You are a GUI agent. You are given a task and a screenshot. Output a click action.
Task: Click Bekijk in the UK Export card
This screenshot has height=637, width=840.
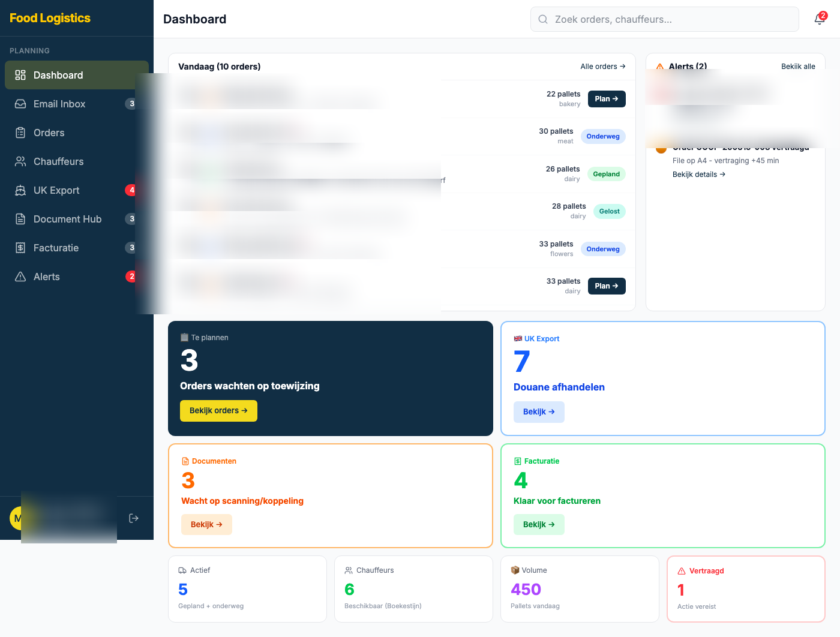[539, 412]
